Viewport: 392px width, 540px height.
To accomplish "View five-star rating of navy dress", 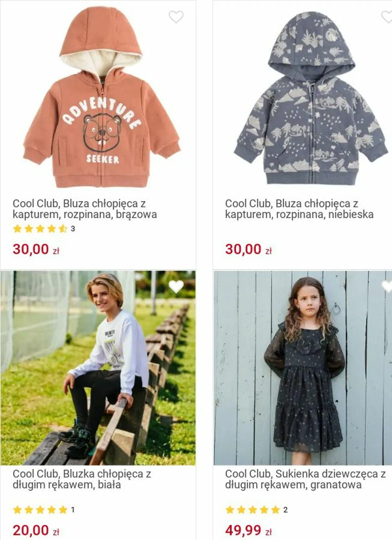I will (x=252, y=510).
